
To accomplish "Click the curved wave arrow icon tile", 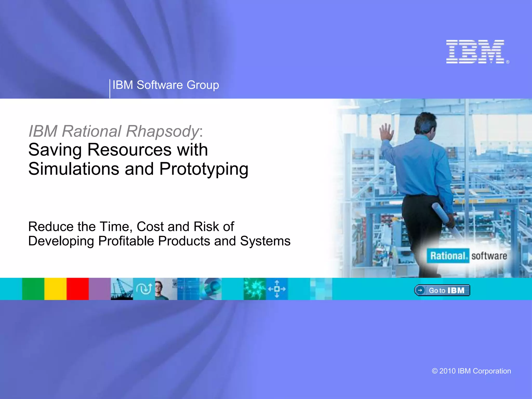I will 144,289.
